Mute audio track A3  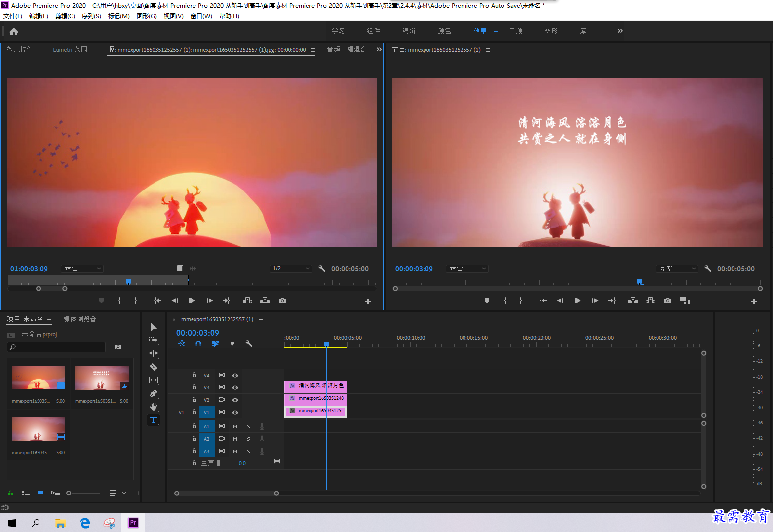pyautogui.click(x=235, y=451)
